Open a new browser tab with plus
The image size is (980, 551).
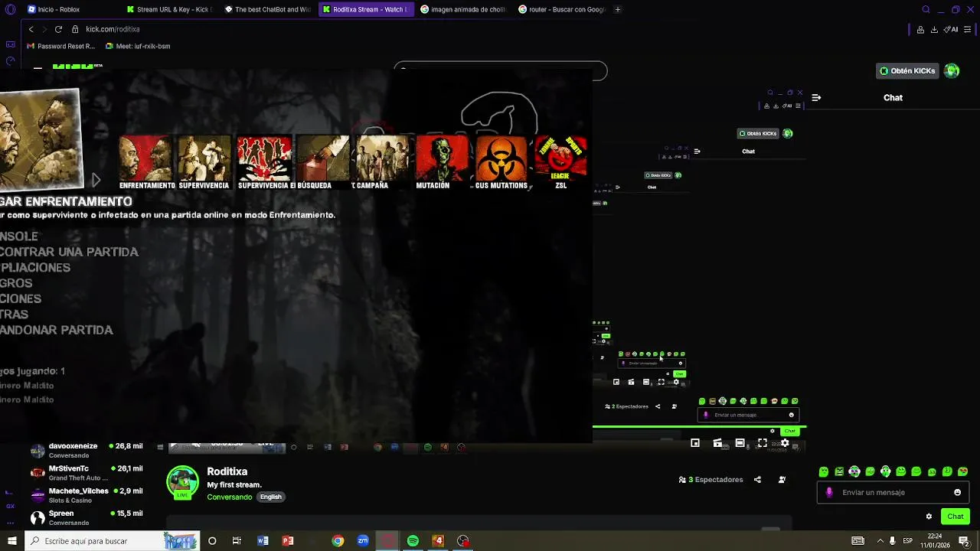tap(618, 9)
